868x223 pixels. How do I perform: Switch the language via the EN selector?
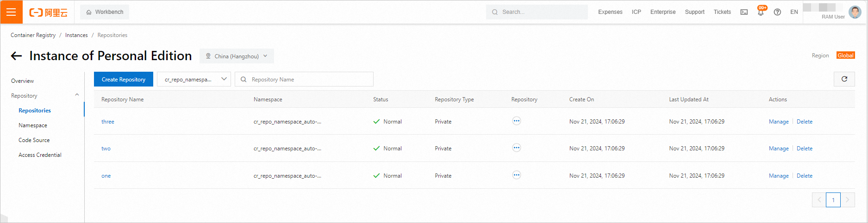(794, 12)
